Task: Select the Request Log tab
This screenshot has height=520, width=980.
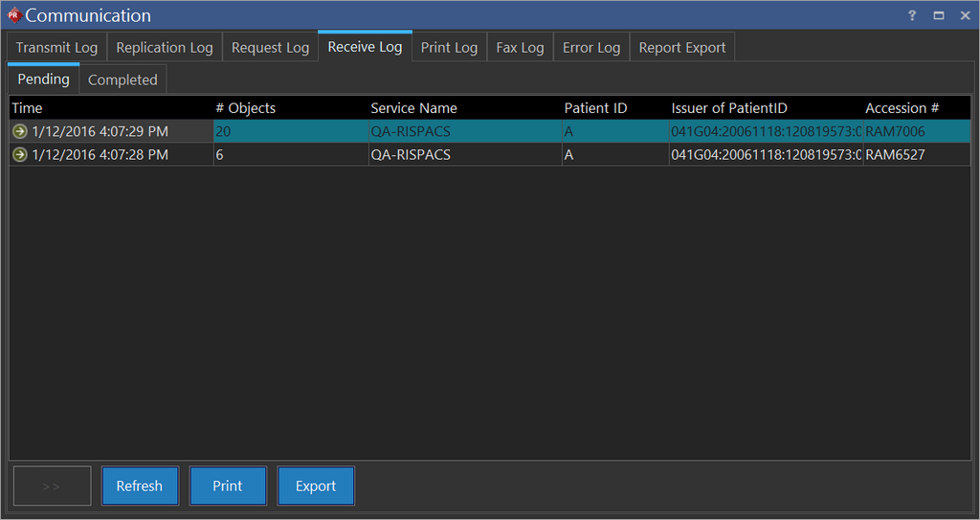Action: [x=270, y=48]
